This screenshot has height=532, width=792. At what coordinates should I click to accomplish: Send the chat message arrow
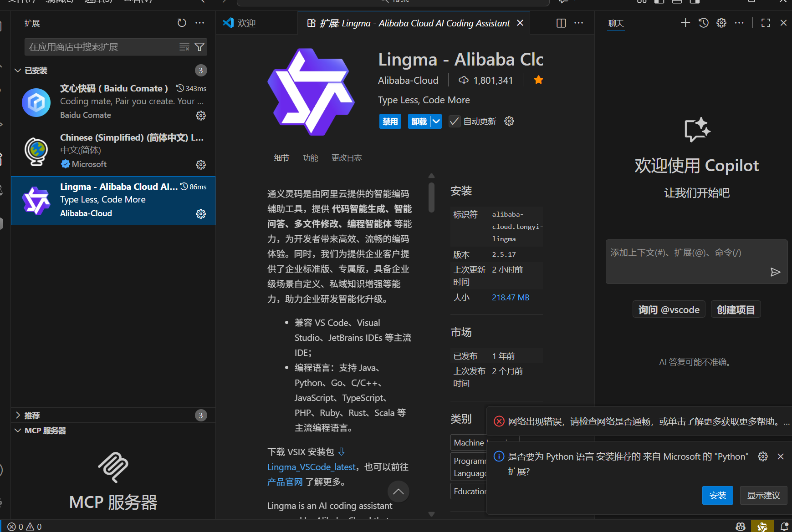pyautogui.click(x=776, y=272)
